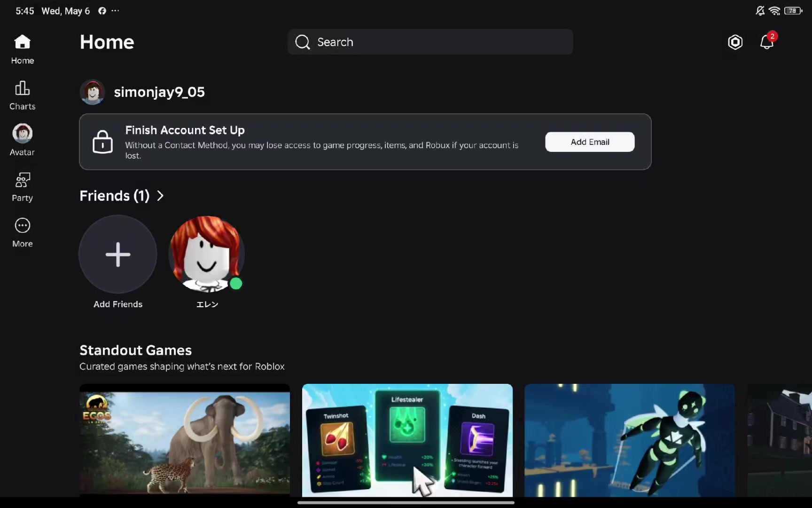
Task: Open simonjay9_05 profile avatar picture
Action: pos(93,92)
